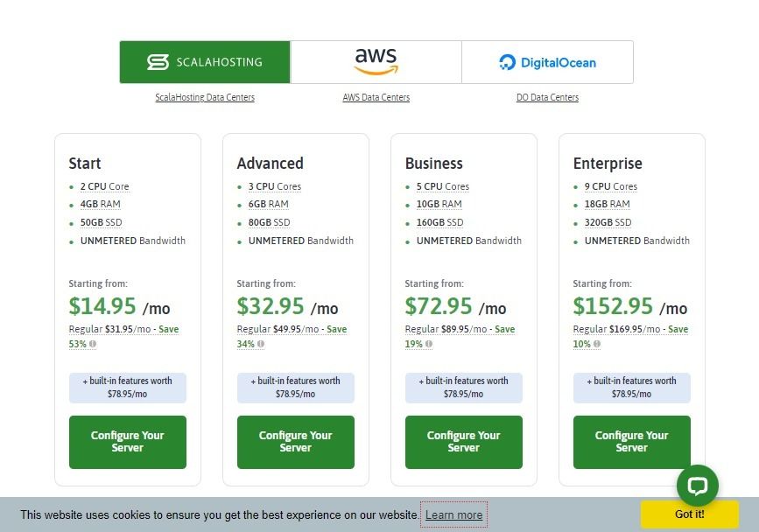This screenshot has width=759, height=532.
Task: Open the live chat bubble icon
Action: coord(697,485)
